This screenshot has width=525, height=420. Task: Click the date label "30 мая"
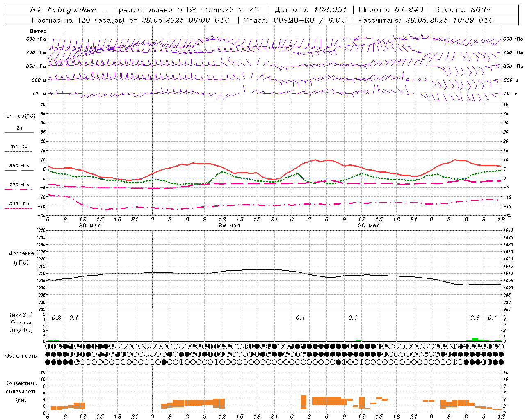[x=369, y=226]
